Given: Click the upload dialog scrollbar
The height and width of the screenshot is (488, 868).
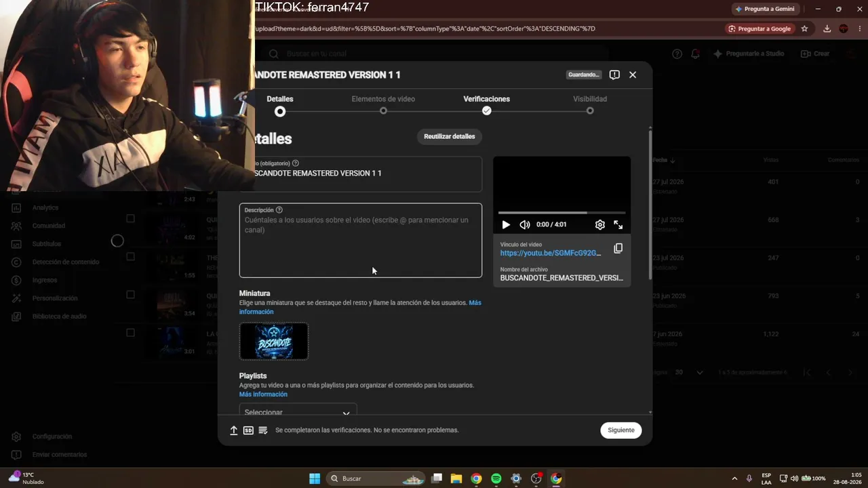Looking at the screenshot, I should coord(650,203).
